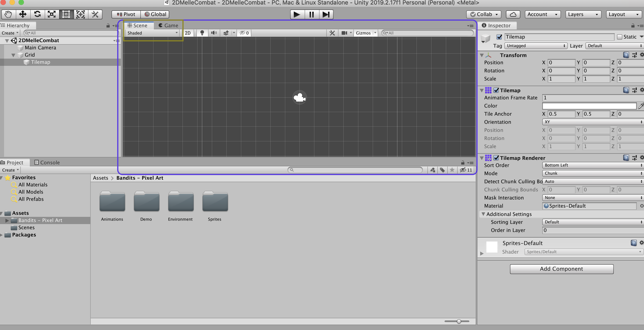
Task: Toggle scene lighting bulb icon
Action: (x=202, y=33)
